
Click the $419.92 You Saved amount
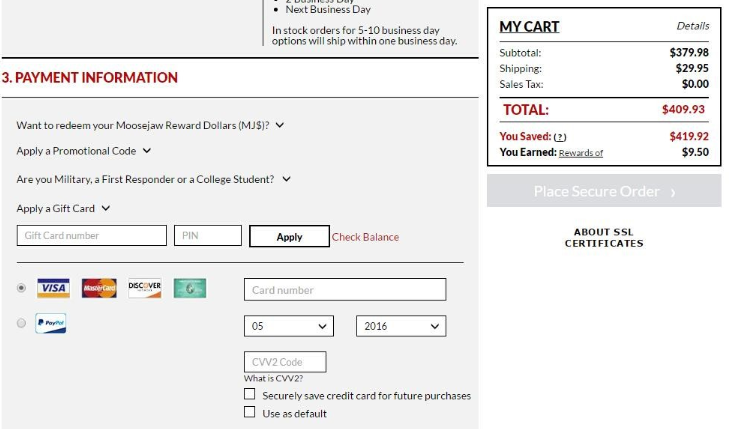click(689, 136)
